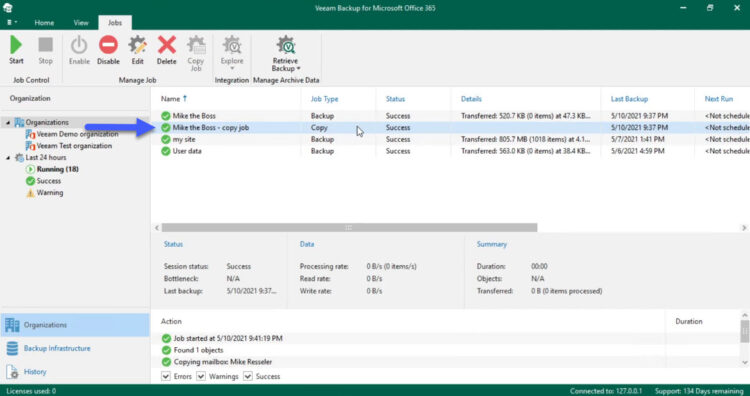Screen dimensions: 750x396
Task: Open the History view in sidebar
Action: click(x=35, y=372)
